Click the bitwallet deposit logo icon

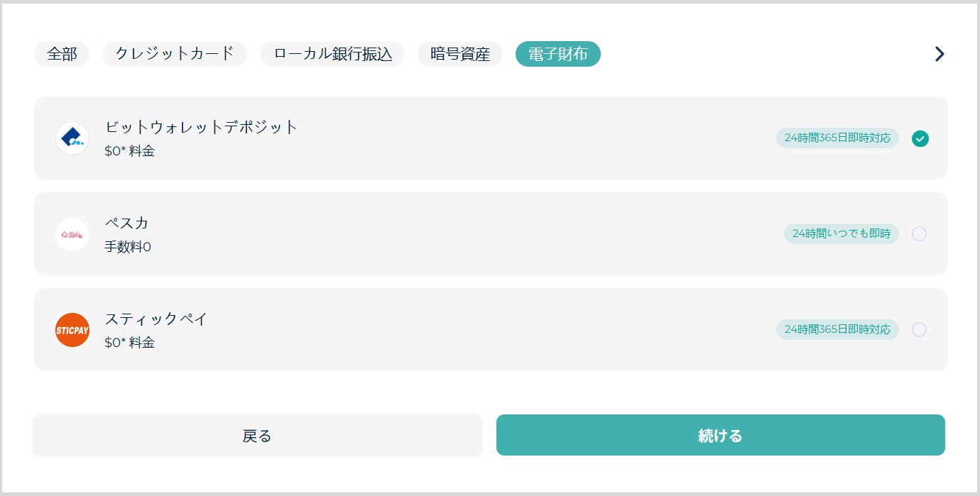coord(72,138)
